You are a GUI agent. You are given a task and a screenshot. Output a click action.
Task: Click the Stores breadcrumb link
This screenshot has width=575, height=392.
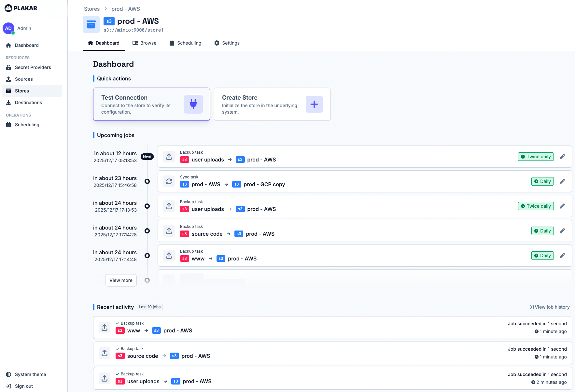(91, 9)
